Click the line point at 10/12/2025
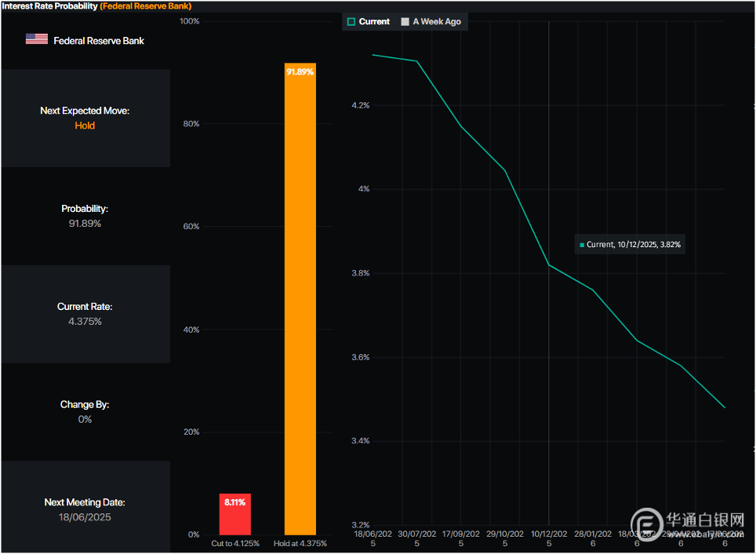 (x=548, y=264)
